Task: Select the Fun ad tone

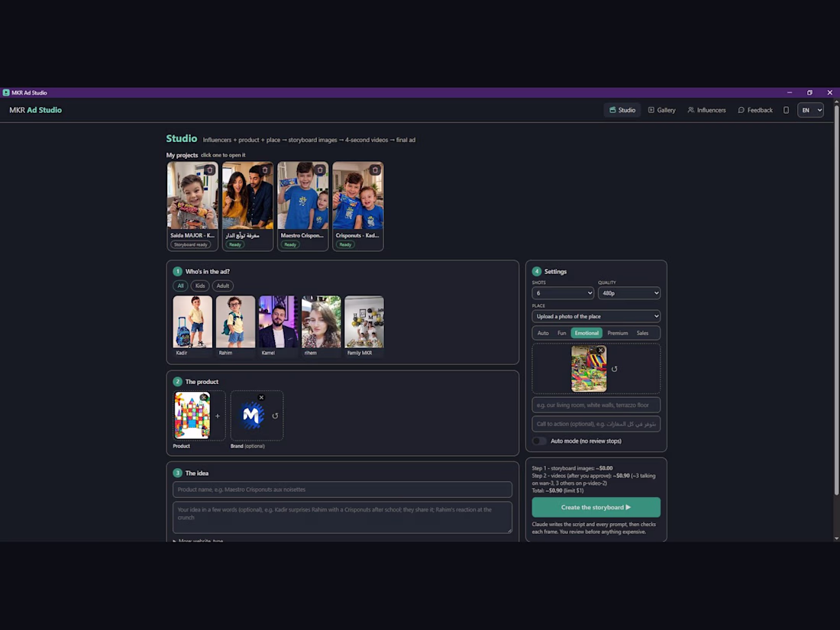Action: point(561,333)
